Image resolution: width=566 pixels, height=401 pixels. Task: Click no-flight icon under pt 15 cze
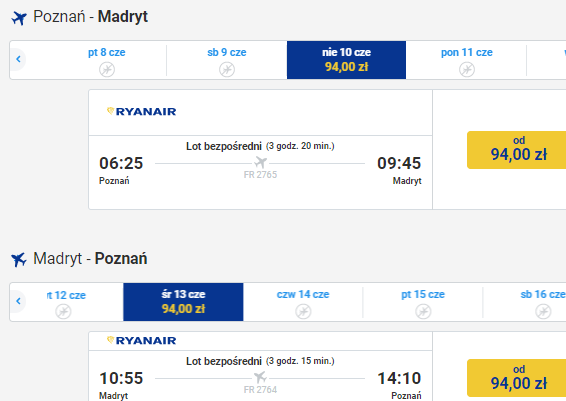click(x=423, y=311)
